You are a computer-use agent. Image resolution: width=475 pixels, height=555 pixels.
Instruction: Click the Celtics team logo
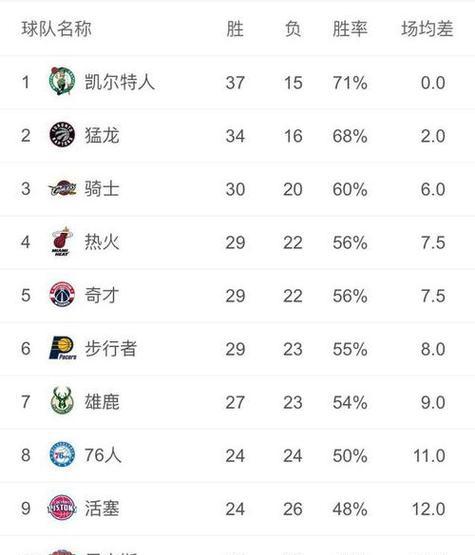pos(62,81)
